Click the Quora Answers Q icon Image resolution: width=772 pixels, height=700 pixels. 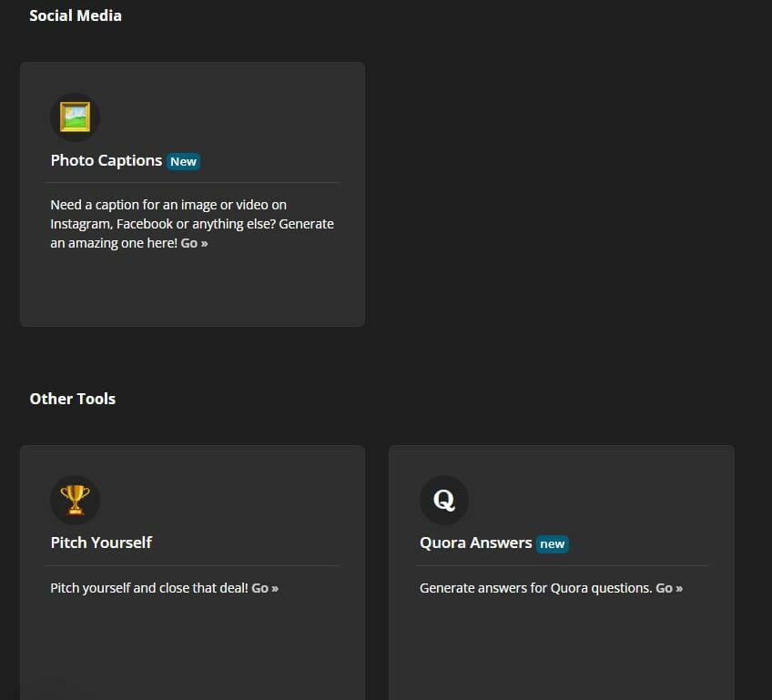pyautogui.click(x=444, y=500)
